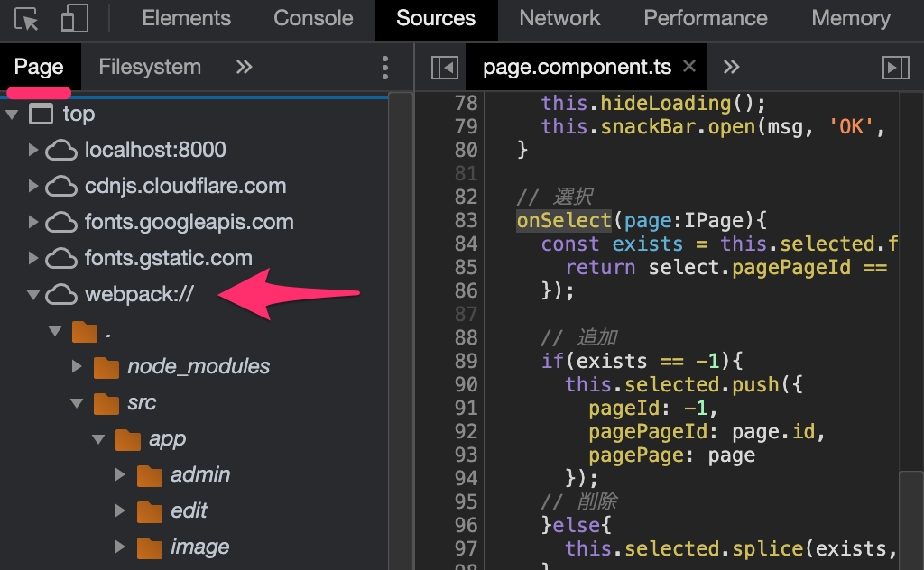The width and height of the screenshot is (924, 570).
Task: Select the admin folder label
Action: point(200,474)
